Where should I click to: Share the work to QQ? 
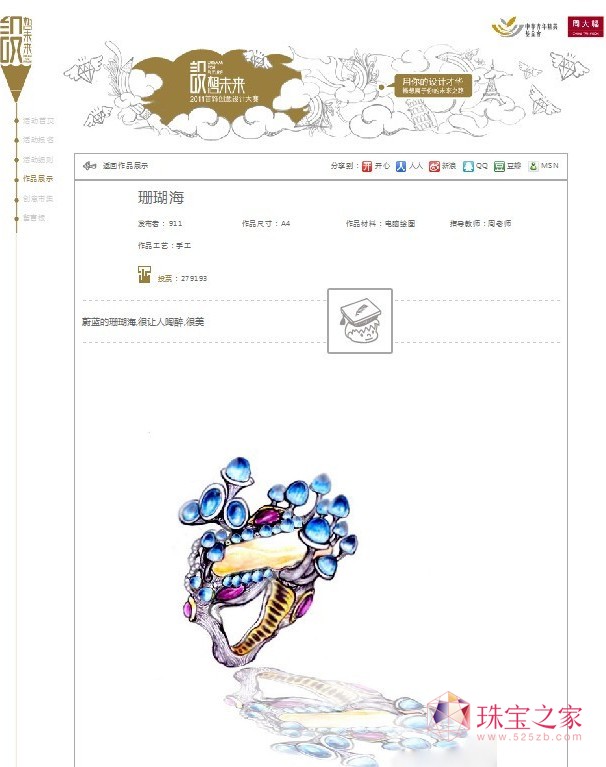475,166
